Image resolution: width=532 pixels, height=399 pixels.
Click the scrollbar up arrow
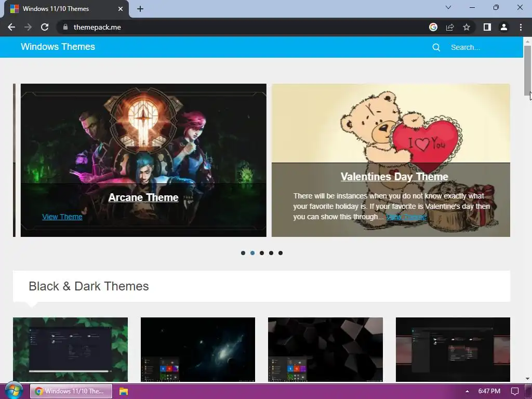click(527, 41)
